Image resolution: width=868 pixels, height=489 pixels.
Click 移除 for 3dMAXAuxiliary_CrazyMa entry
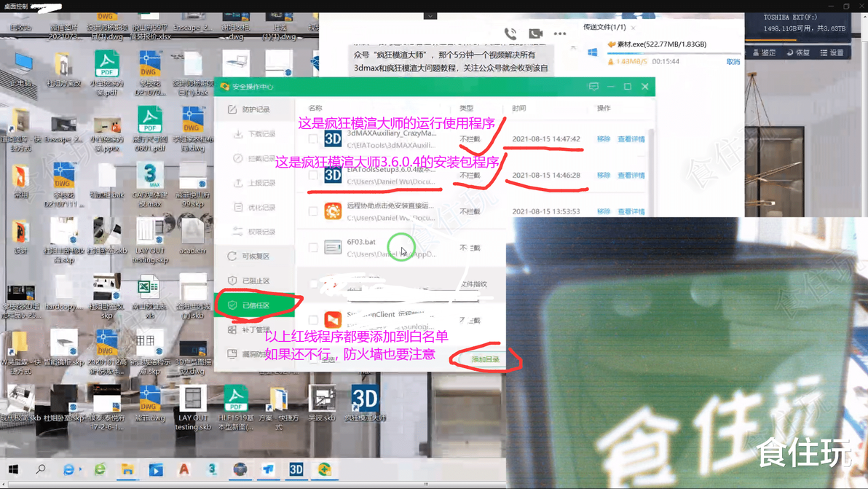click(604, 139)
